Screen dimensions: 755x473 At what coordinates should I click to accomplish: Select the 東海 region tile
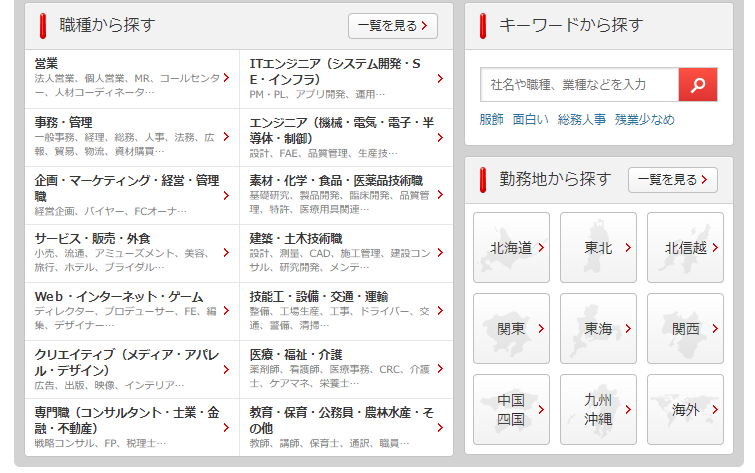pyautogui.click(x=599, y=328)
